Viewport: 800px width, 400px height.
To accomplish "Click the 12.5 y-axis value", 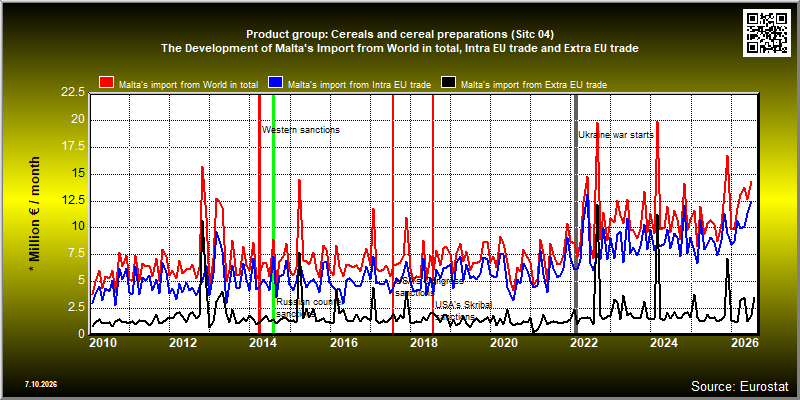I will (x=75, y=200).
